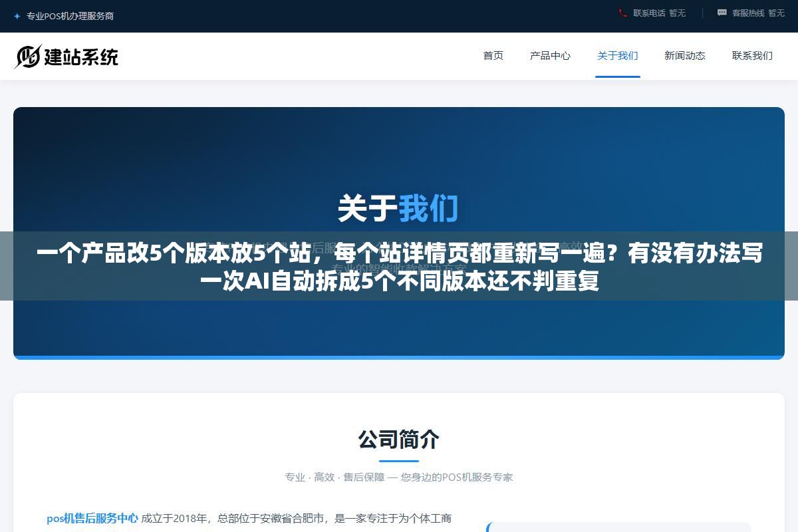Open the 联系我们 page

[752, 56]
